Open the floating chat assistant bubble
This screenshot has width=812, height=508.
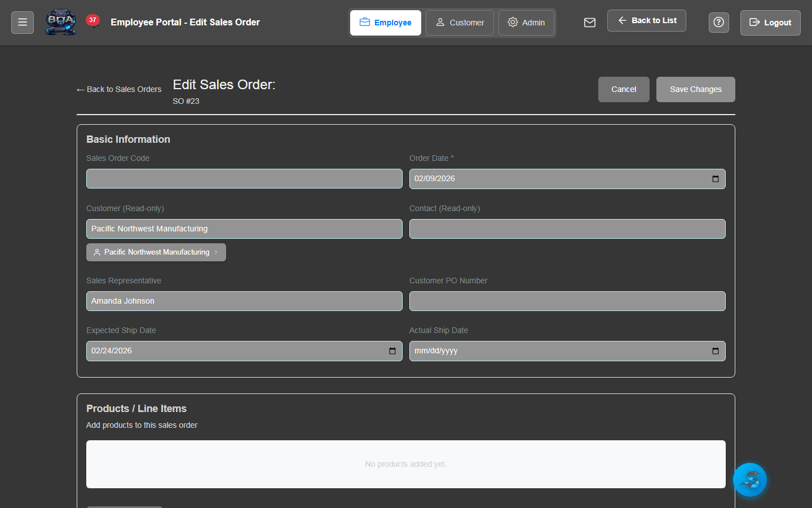pyautogui.click(x=749, y=479)
